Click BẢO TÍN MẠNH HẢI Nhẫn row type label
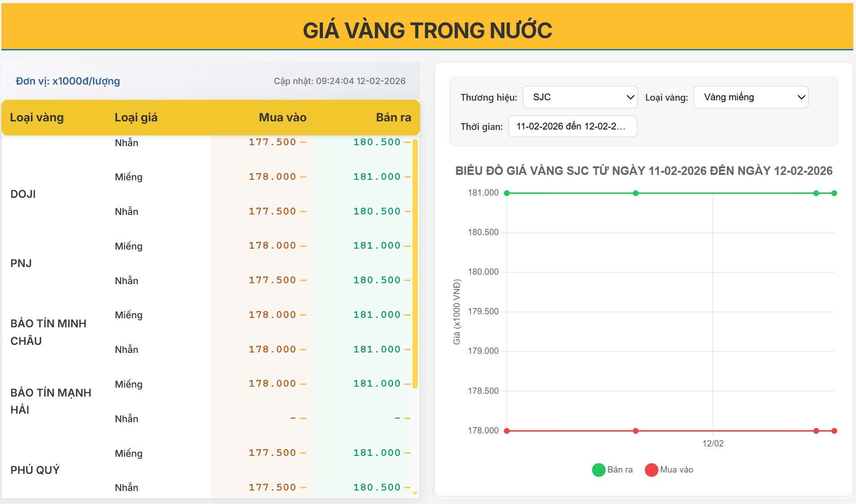 pos(126,419)
